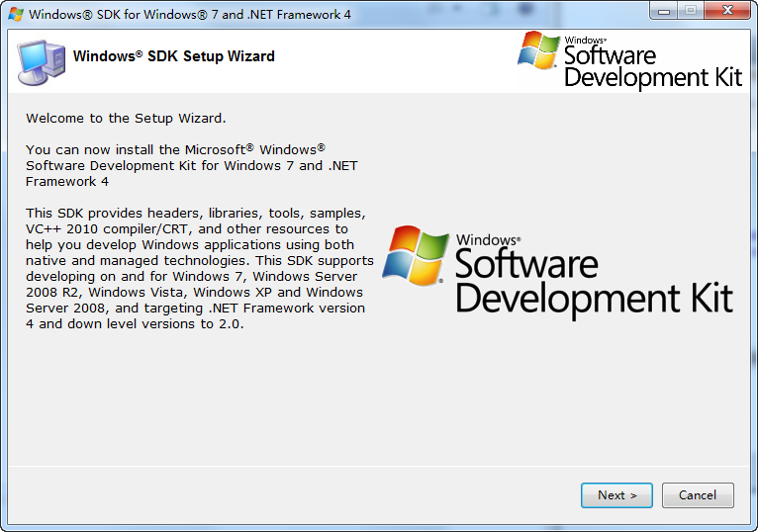Click the grayed maximize button in title bar
The image size is (758, 532).
pos(692,10)
